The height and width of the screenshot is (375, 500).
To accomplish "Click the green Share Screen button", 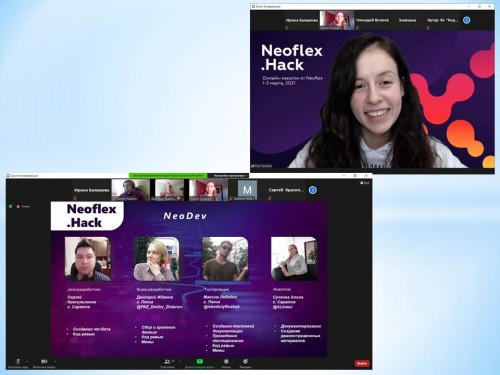I will click(200, 363).
